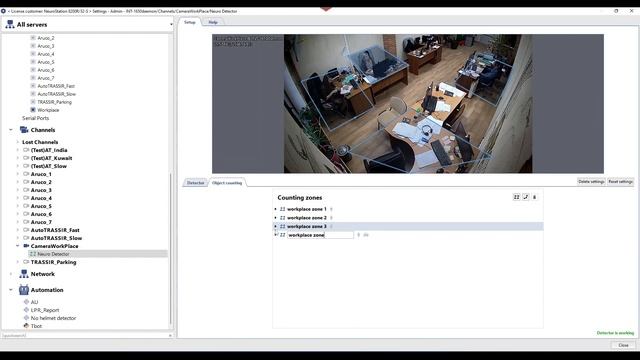Click the camera icon beside channel Aruco_4
Viewport: 640px width, 360px height.
pos(26,198)
